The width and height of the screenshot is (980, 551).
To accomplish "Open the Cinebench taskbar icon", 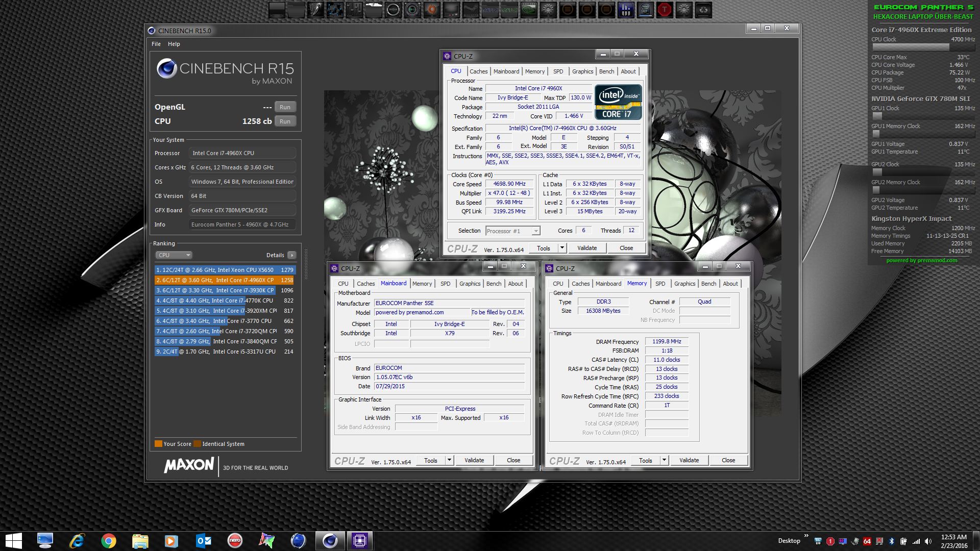I will (x=330, y=541).
